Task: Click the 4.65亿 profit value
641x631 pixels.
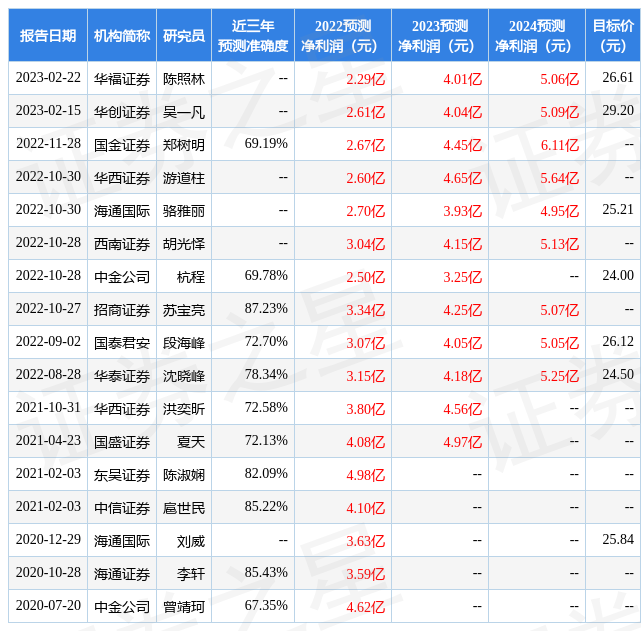Action: coord(462,178)
